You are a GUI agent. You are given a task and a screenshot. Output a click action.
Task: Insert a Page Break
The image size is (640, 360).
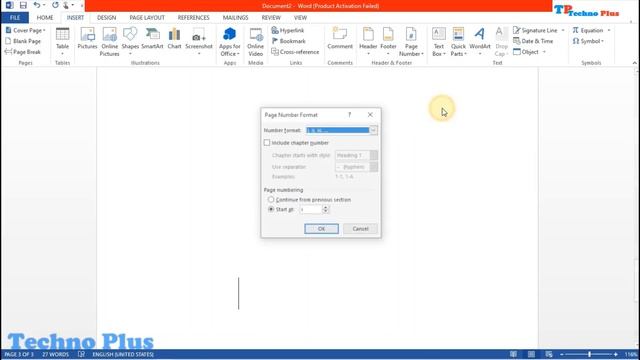click(23, 52)
